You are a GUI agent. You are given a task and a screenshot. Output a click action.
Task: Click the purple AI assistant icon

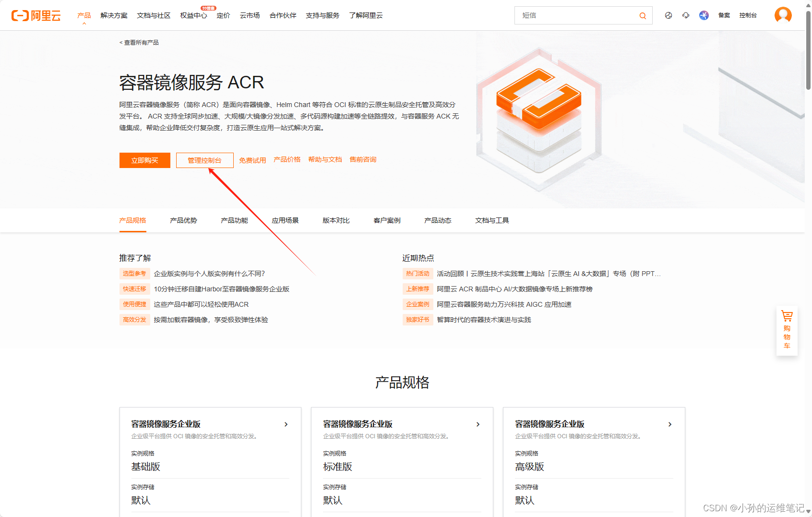point(704,15)
